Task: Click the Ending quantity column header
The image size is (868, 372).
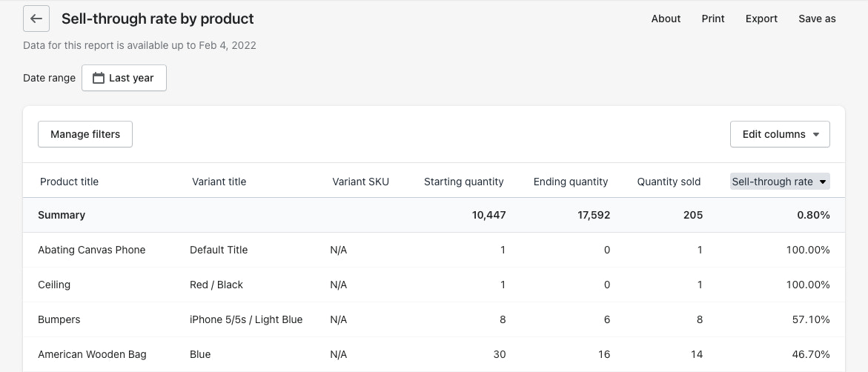Action: (570, 182)
